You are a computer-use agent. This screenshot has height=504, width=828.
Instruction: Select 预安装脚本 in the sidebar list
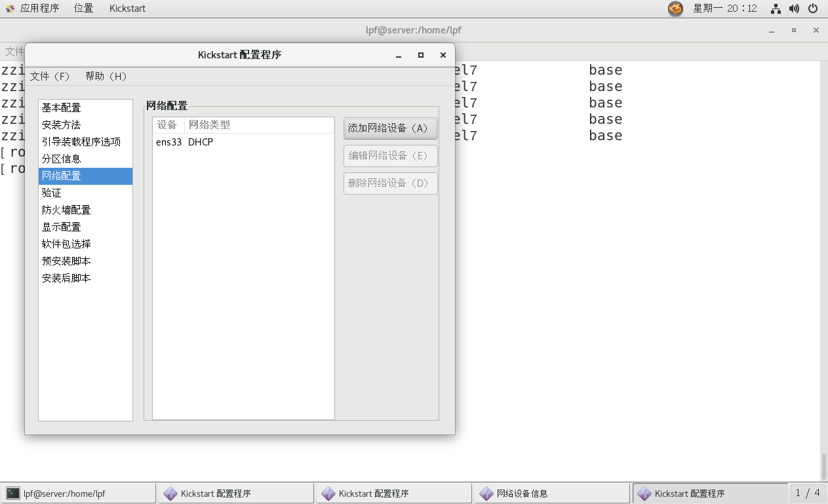(x=85, y=261)
